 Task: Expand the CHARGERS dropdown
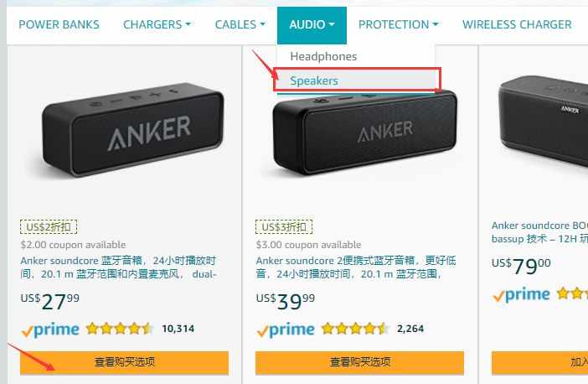pos(157,25)
